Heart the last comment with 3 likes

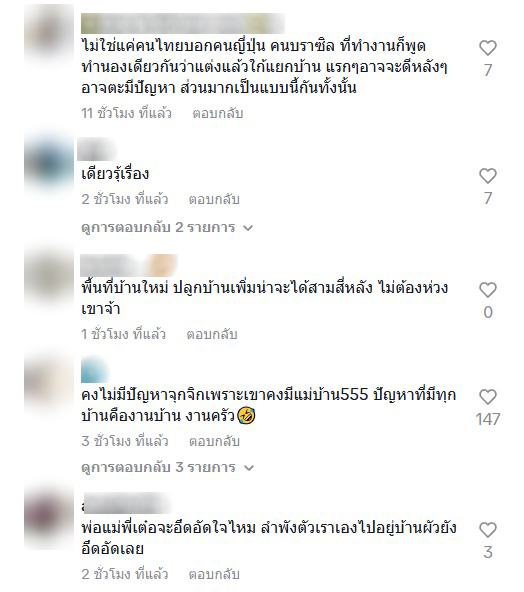pos(487,530)
